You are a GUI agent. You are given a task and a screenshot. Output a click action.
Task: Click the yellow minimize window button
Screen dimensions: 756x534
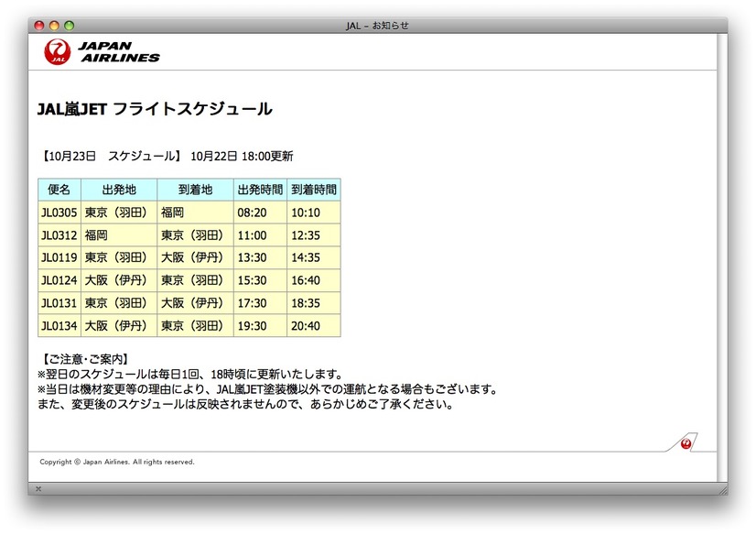point(54,26)
